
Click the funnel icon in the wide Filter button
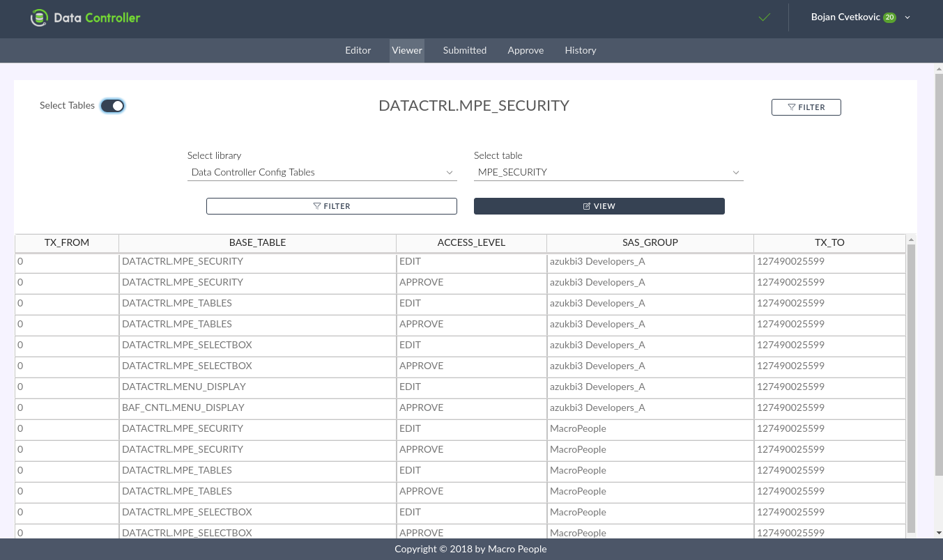tap(317, 206)
